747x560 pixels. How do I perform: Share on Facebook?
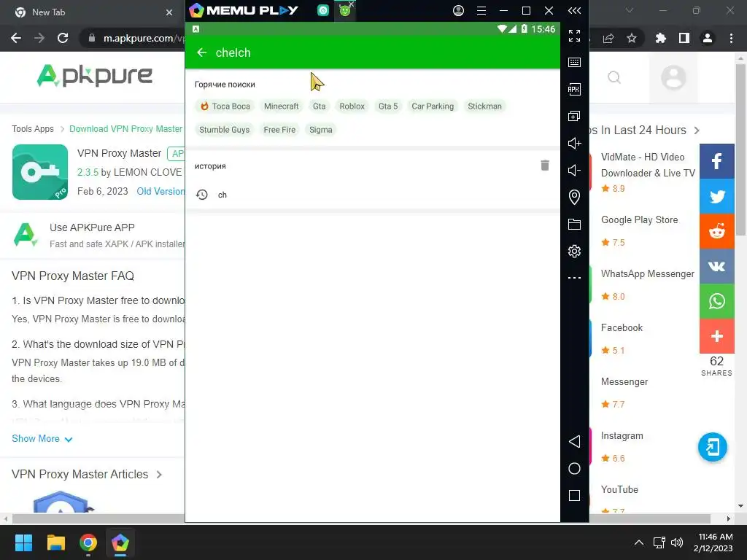(716, 161)
